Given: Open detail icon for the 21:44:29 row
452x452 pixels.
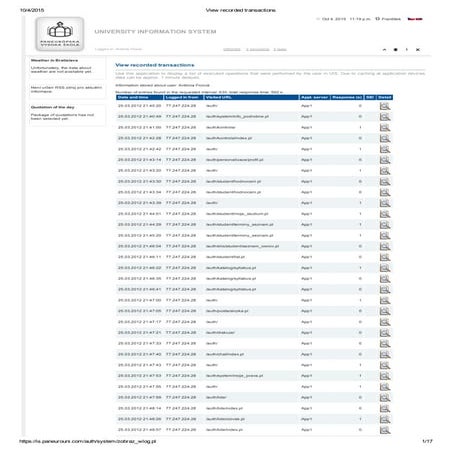Looking at the screenshot, I should click(385, 225).
